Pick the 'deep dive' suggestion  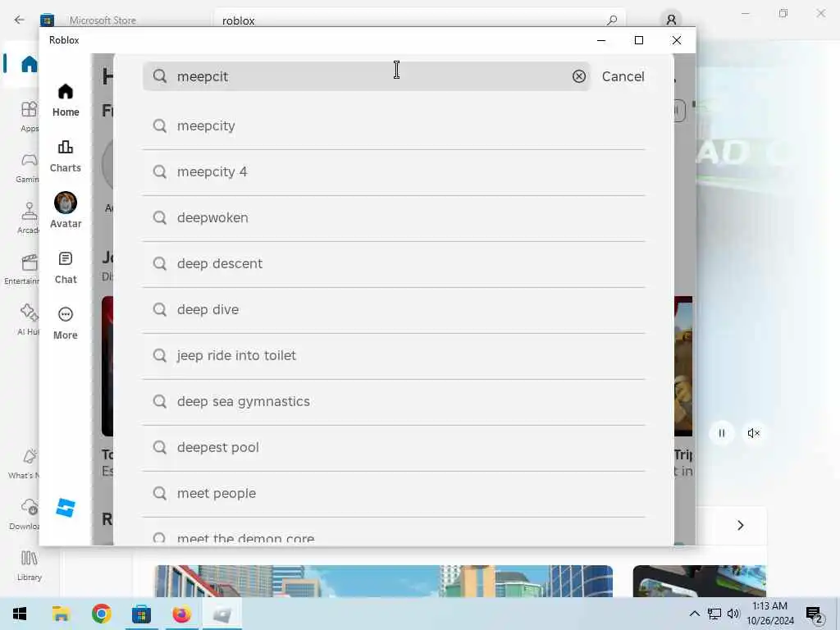[394, 309]
